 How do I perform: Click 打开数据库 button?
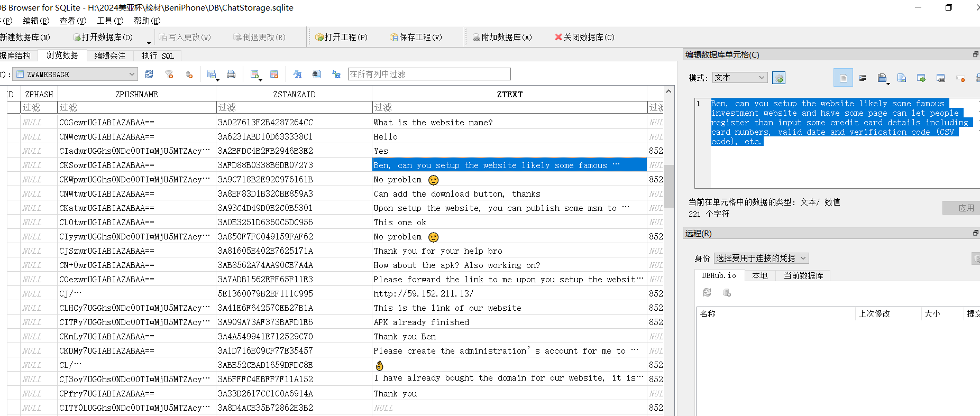[103, 37]
